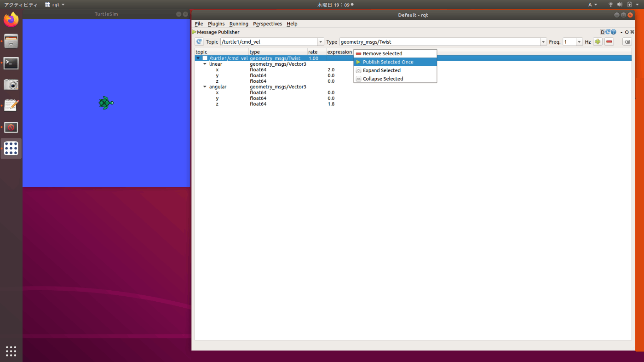
Task: Choose Remove Selected from context menu
Action: [x=395, y=53]
